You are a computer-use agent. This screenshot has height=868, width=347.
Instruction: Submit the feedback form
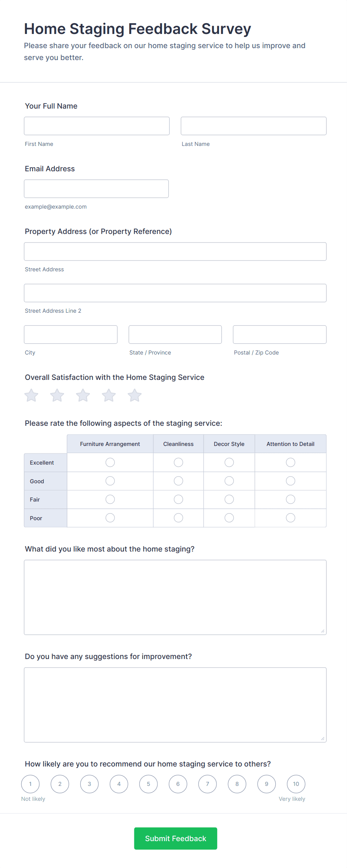pyautogui.click(x=175, y=839)
